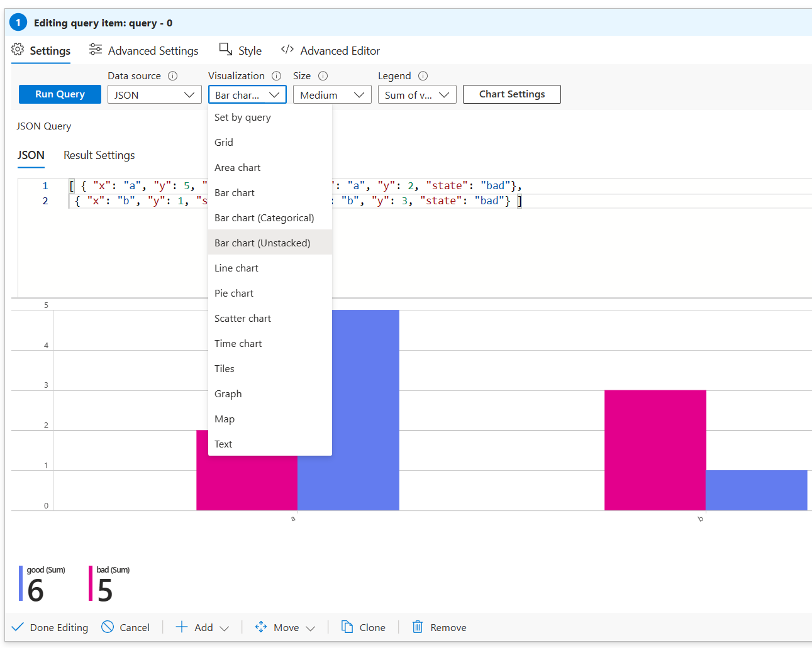The image size is (812, 648).
Task: Switch to the Result Settings tab
Action: [99, 155]
